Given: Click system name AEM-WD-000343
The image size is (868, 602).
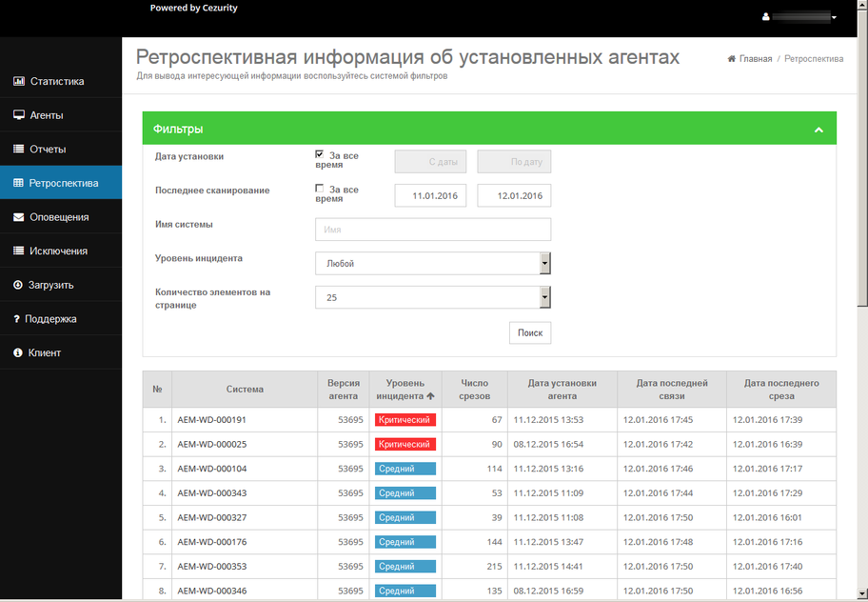Looking at the screenshot, I should tap(212, 492).
